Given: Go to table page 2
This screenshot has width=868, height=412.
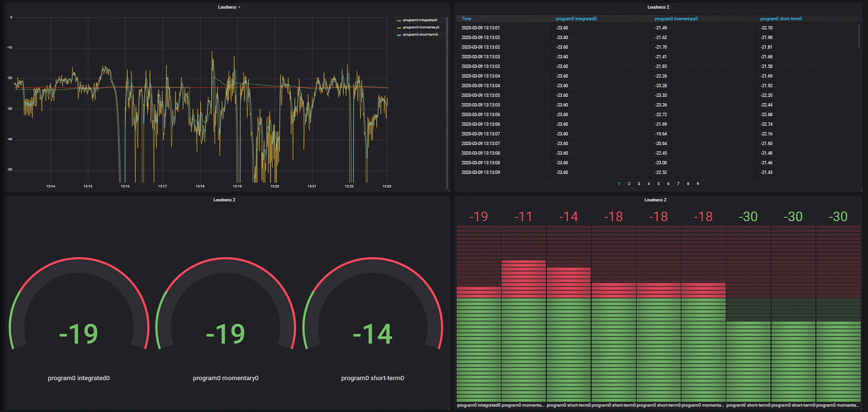Looking at the screenshot, I should [629, 184].
